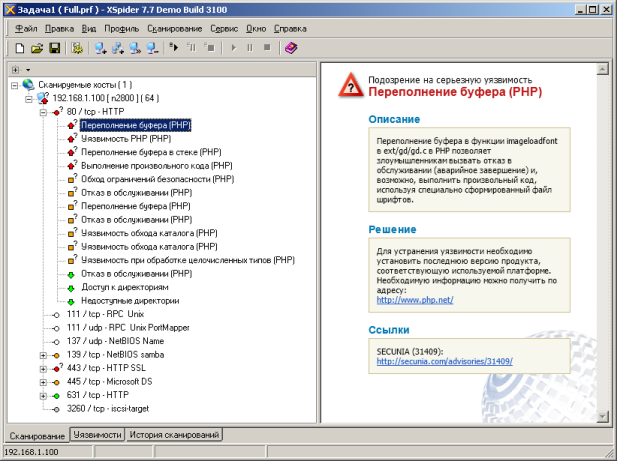
Task: Click the grayed Stop all toolbar button
Action: coord(267,48)
